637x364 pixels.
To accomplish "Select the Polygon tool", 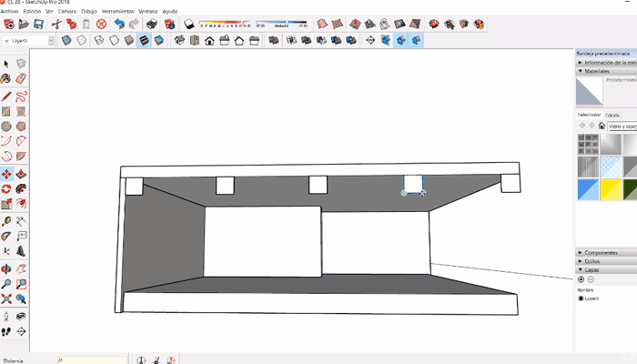I will [21, 126].
